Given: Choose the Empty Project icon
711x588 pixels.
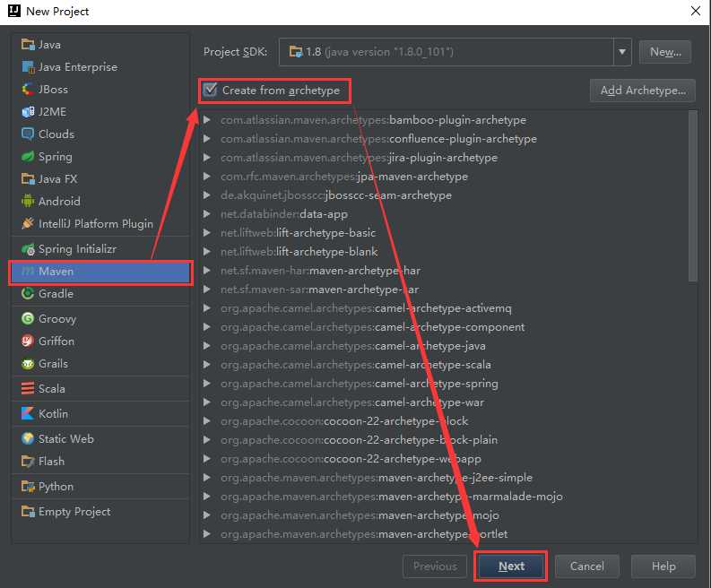Looking at the screenshot, I should pos(28,512).
